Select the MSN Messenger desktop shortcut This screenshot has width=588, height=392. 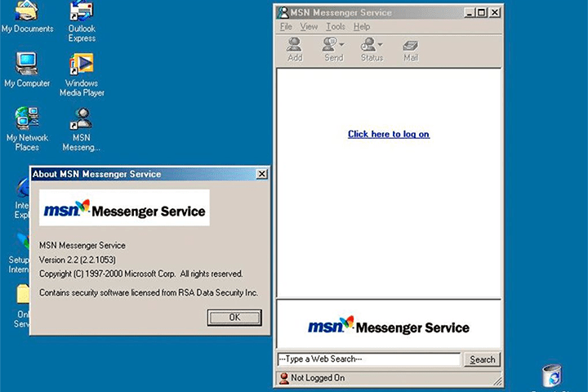tap(82, 129)
